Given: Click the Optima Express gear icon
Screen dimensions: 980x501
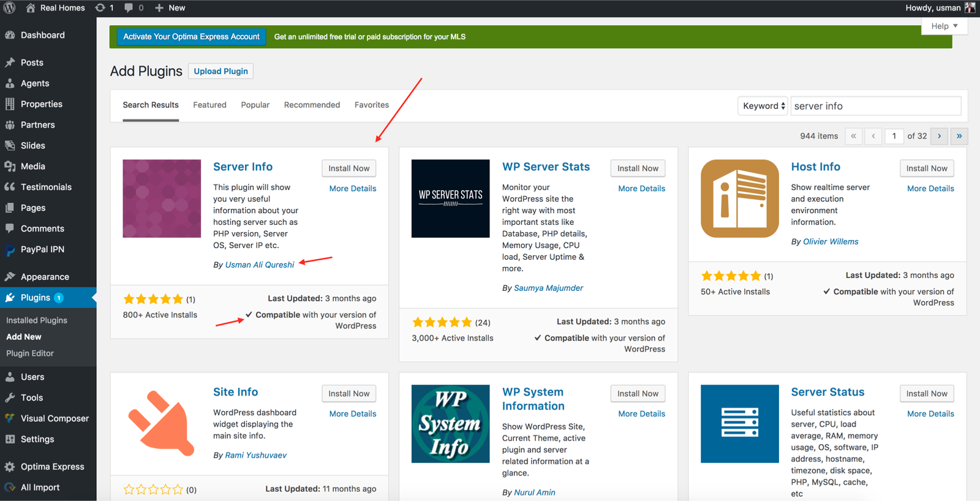Looking at the screenshot, I should click(10, 467).
